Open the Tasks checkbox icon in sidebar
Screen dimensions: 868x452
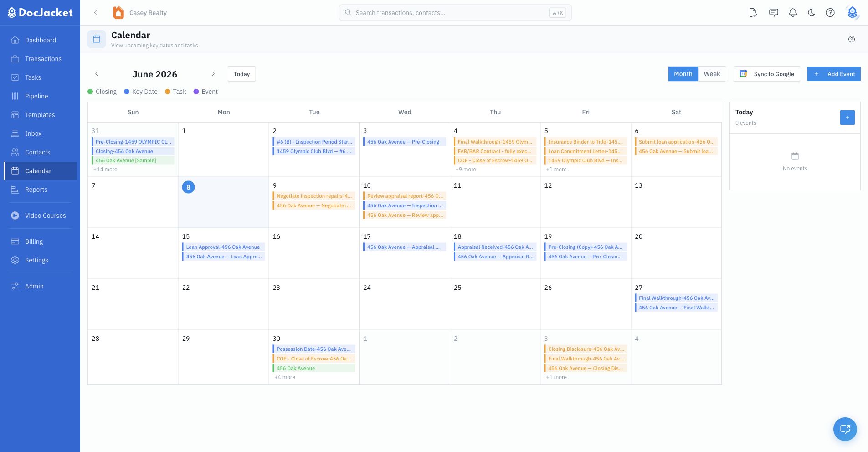[15, 77]
